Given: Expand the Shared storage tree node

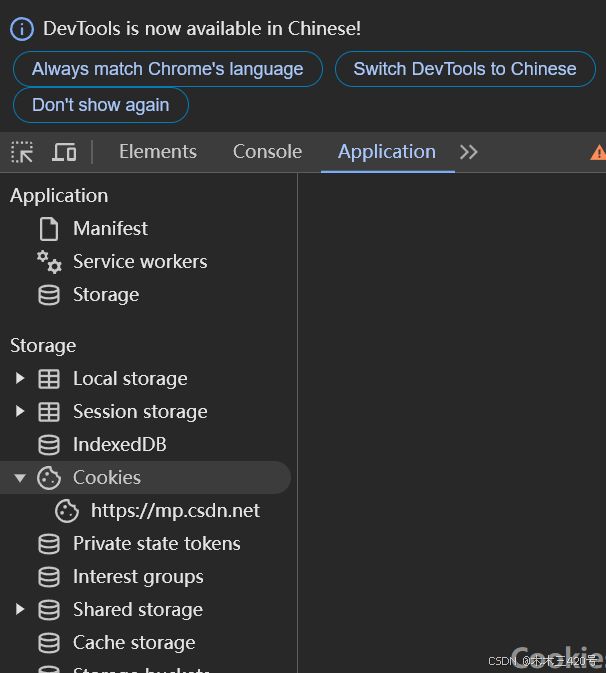Looking at the screenshot, I should pyautogui.click(x=20, y=609).
